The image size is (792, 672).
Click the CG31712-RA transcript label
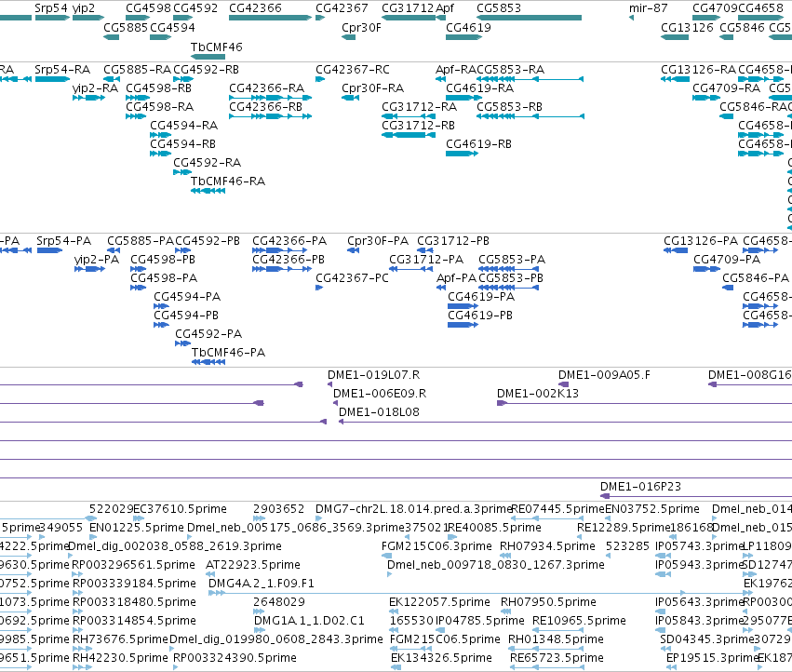[419, 107]
